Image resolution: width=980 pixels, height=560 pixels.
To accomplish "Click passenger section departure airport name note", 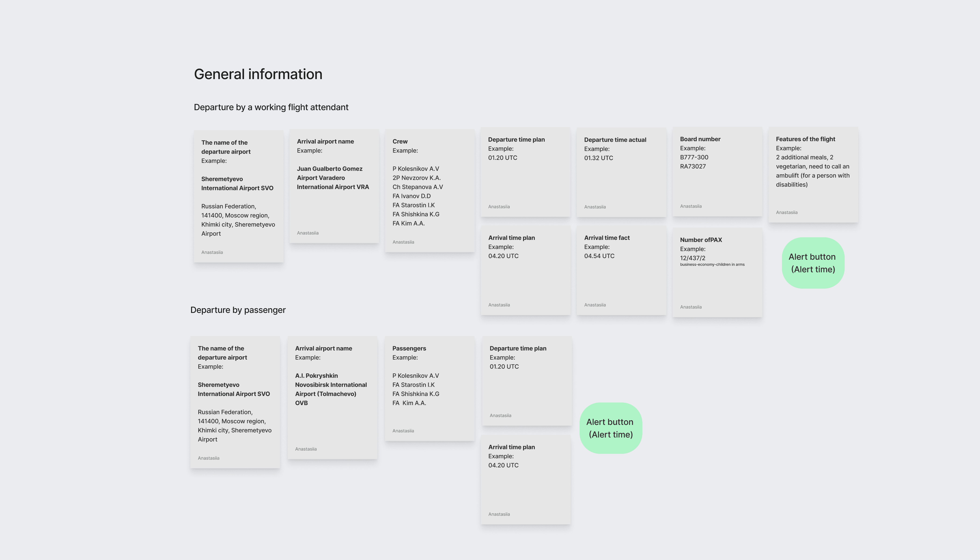I will pos(235,402).
